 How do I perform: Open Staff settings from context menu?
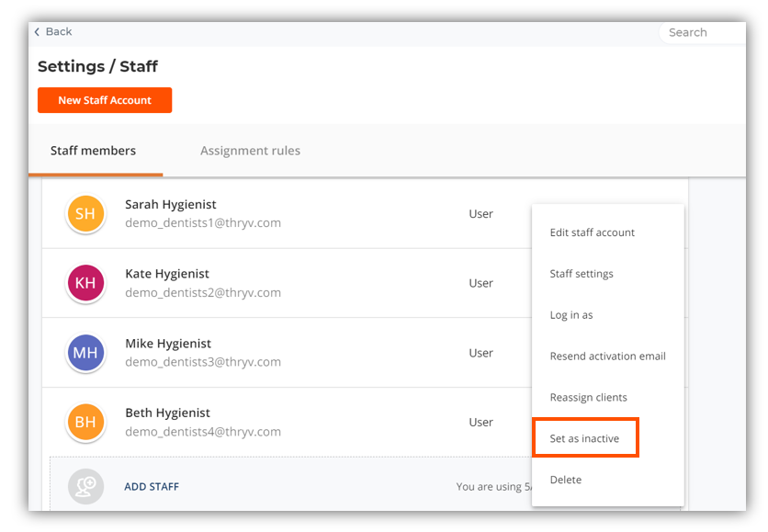(582, 274)
